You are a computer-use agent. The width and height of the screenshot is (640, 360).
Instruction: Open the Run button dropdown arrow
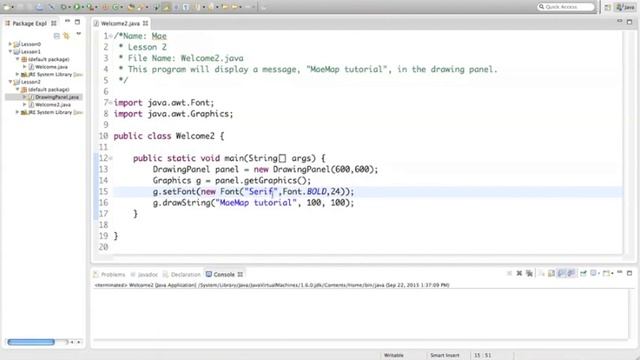point(83,7)
